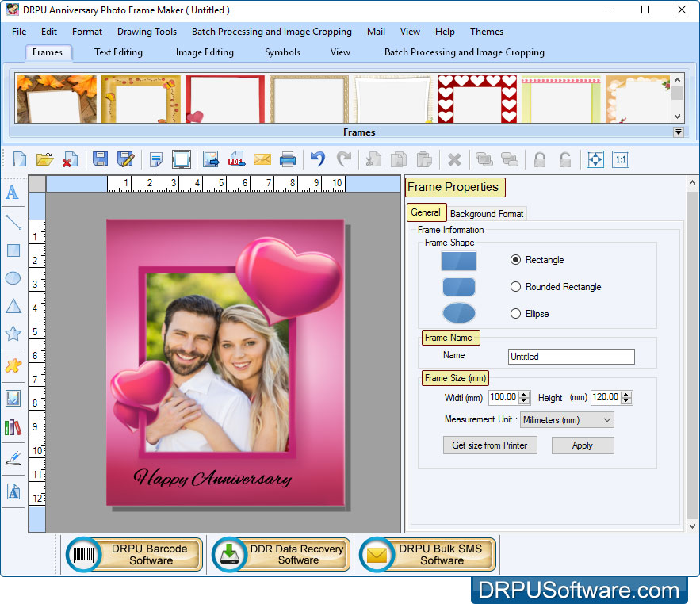
Task: Click the Save As pencil-disk icon
Action: 126,159
